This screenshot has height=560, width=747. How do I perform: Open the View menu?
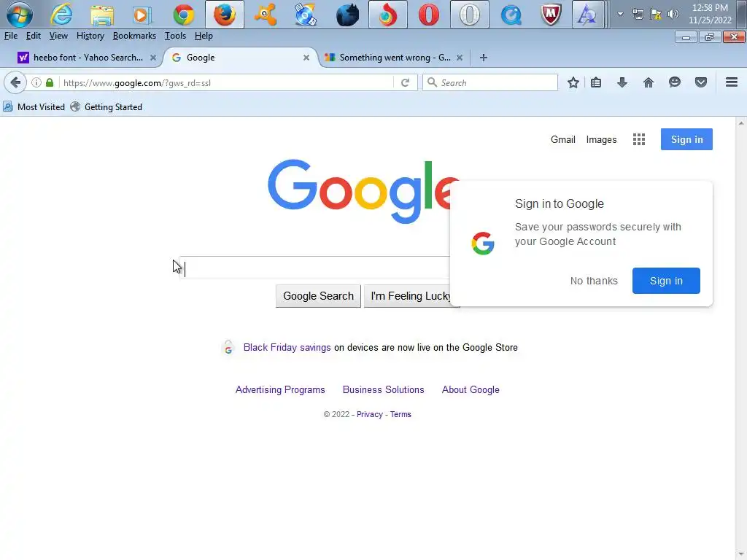pos(58,36)
